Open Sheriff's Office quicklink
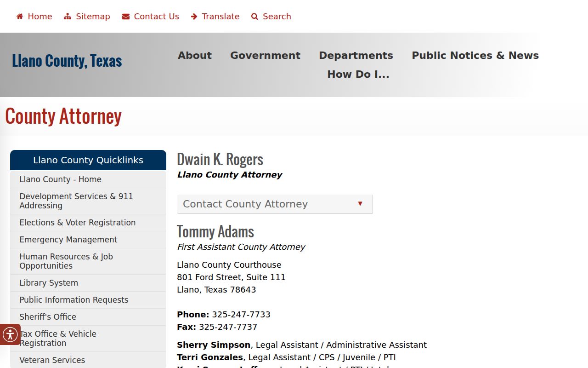This screenshot has height=368, width=588. [x=88, y=317]
